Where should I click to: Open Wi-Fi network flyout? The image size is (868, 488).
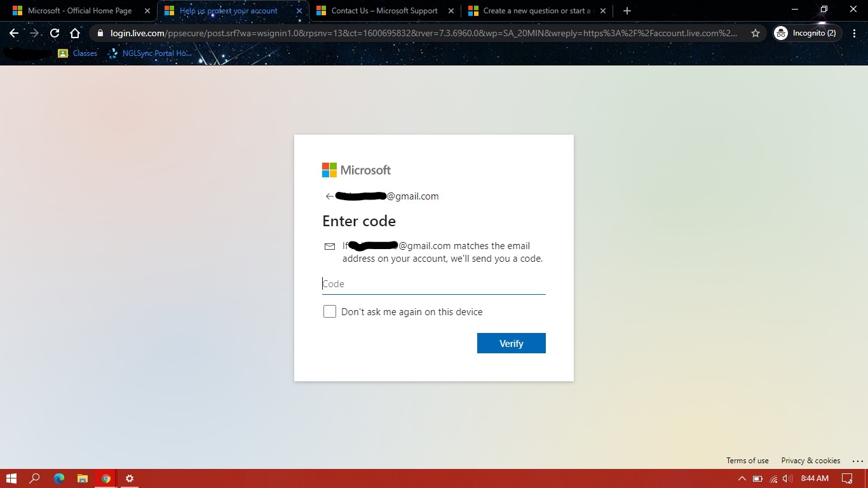[x=773, y=478]
